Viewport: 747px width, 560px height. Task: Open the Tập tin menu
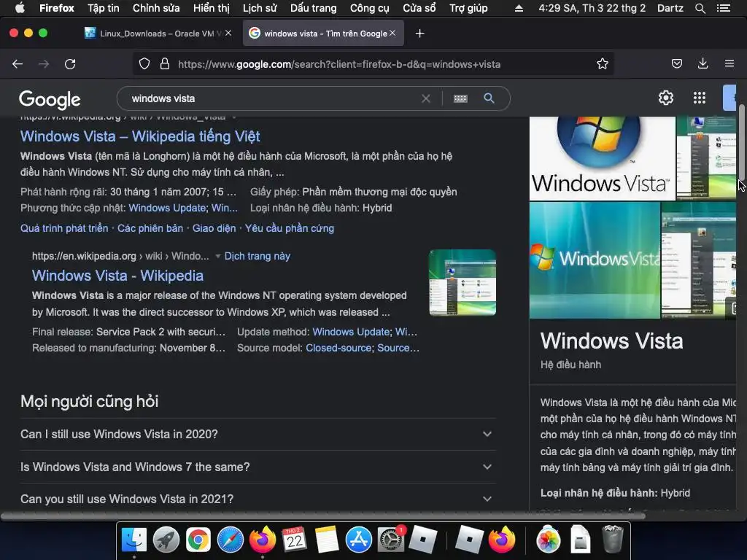(104, 8)
